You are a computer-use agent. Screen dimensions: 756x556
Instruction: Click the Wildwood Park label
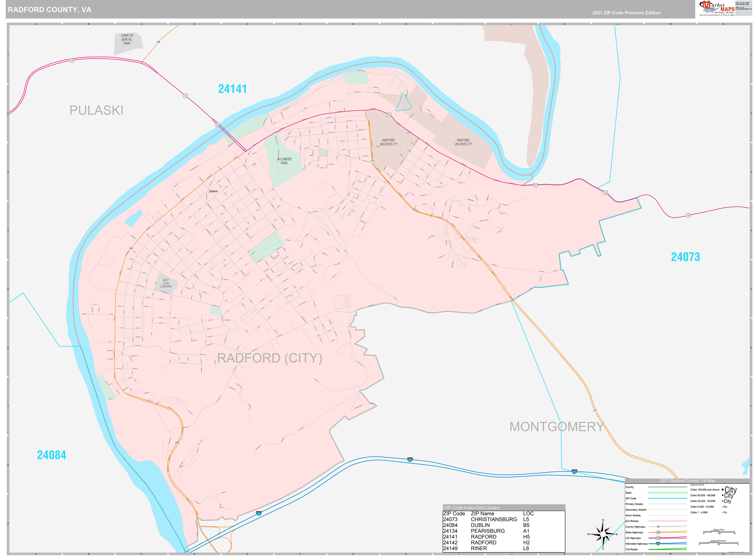pyautogui.click(x=284, y=161)
